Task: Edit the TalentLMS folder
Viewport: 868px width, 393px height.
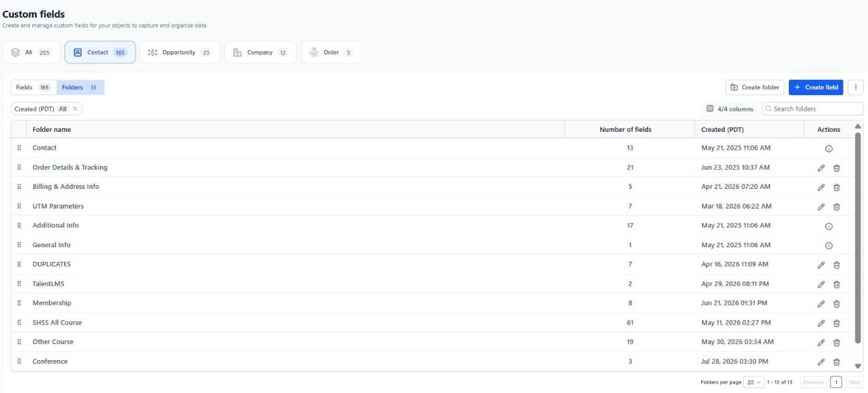Action: click(x=821, y=285)
